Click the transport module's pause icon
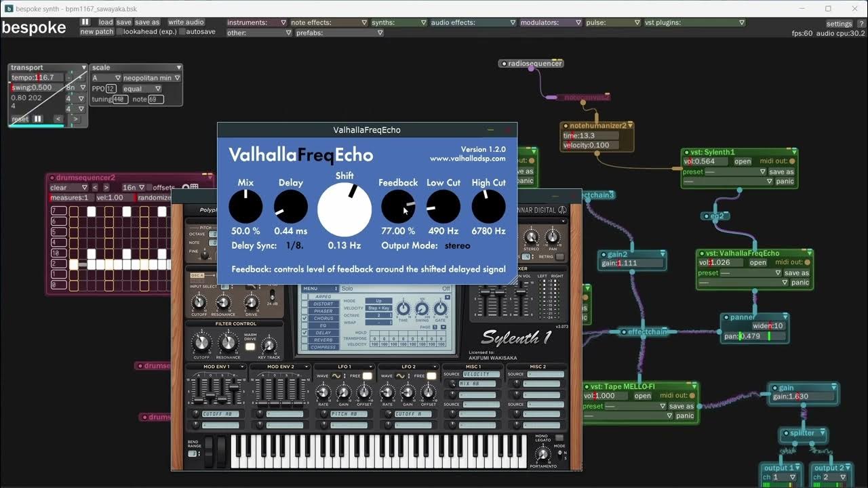868x488 pixels. pos(38,119)
